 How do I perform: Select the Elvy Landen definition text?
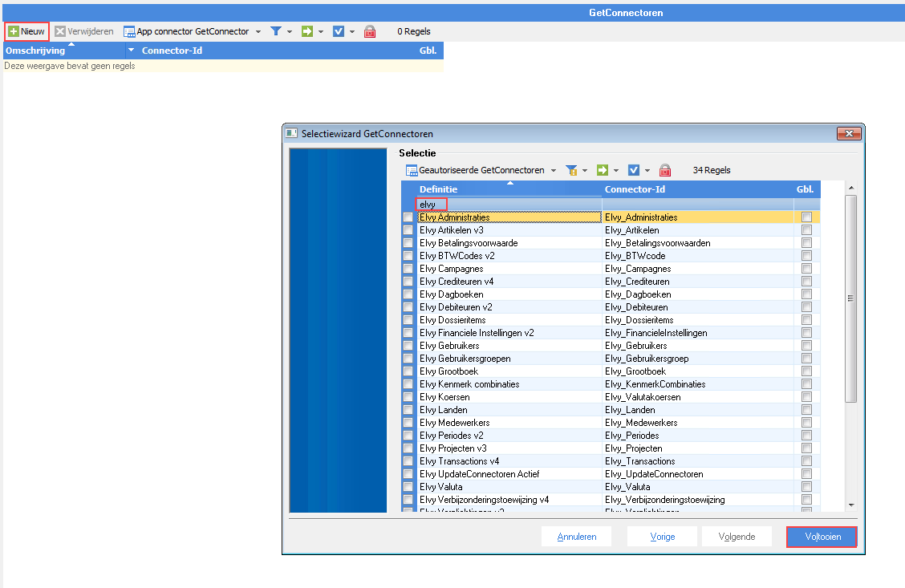coord(443,410)
